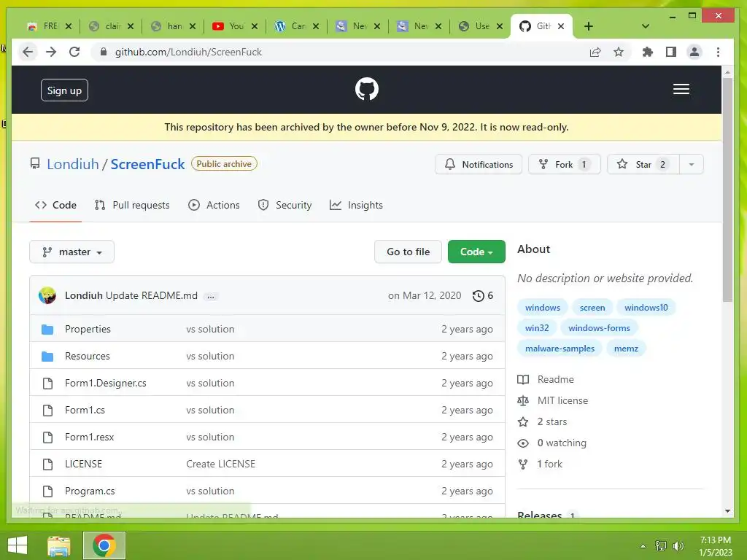Open the hamburger menu in GitHub header
This screenshot has width=747, height=560.
[681, 89]
